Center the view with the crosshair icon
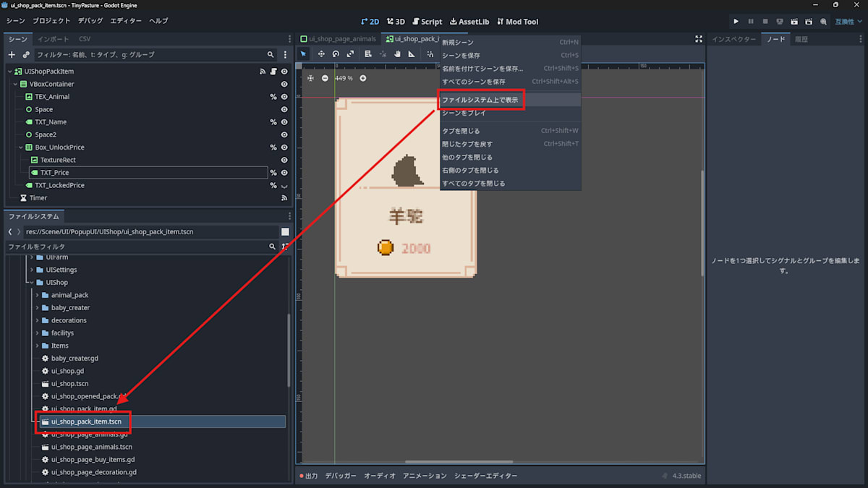 pos(310,78)
